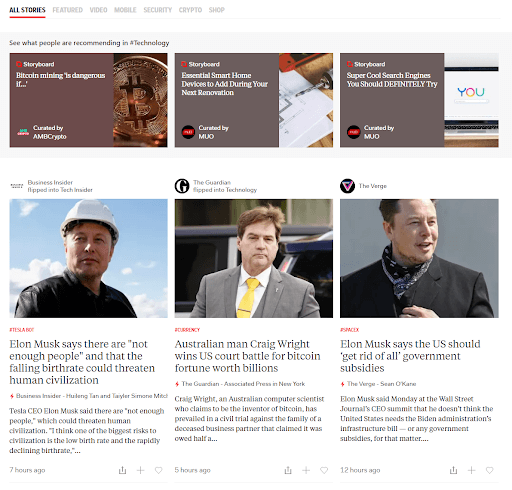Click the Wall Street Journal summit summary paragraph
Viewport: 512px width, 490px height.
point(417,419)
